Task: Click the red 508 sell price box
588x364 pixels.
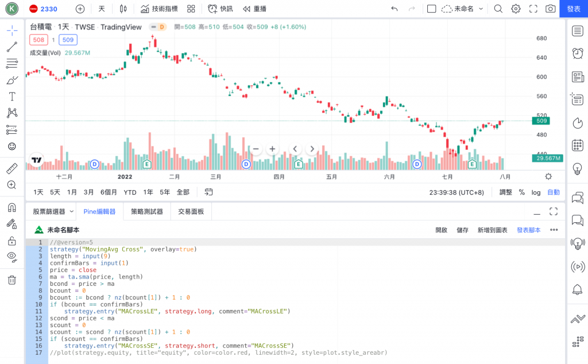Action: tap(38, 40)
